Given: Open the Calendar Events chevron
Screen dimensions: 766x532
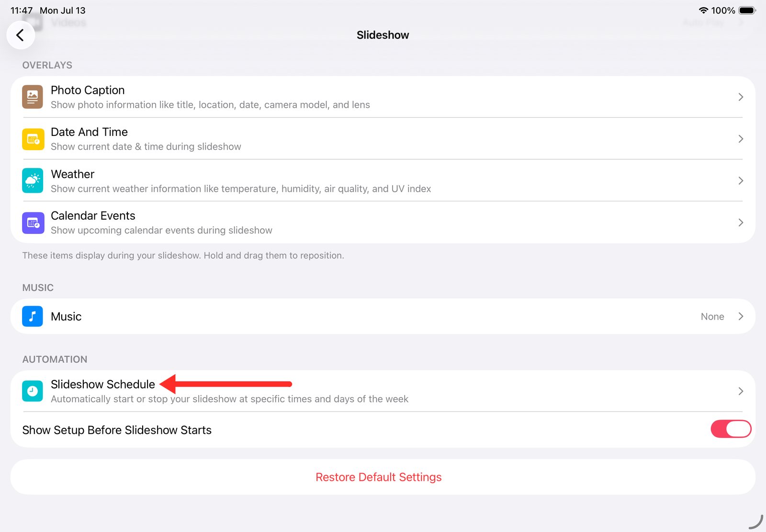Looking at the screenshot, I should click(x=741, y=222).
